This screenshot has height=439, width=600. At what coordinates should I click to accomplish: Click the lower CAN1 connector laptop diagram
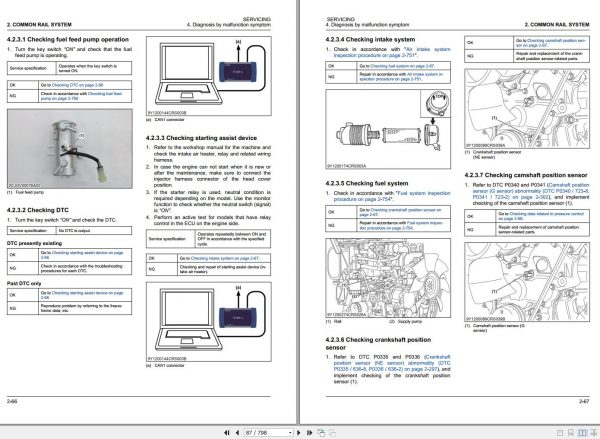(x=209, y=322)
